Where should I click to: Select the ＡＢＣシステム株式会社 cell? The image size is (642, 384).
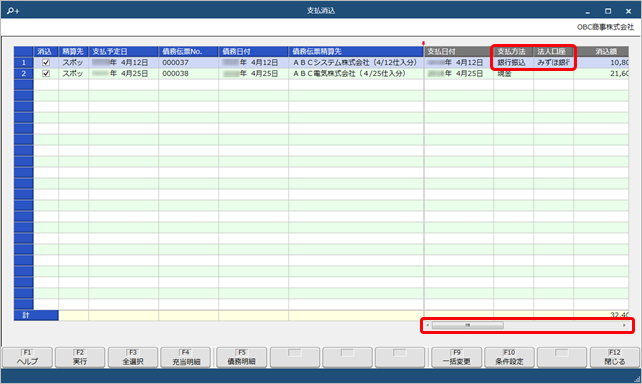pyautogui.click(x=356, y=63)
